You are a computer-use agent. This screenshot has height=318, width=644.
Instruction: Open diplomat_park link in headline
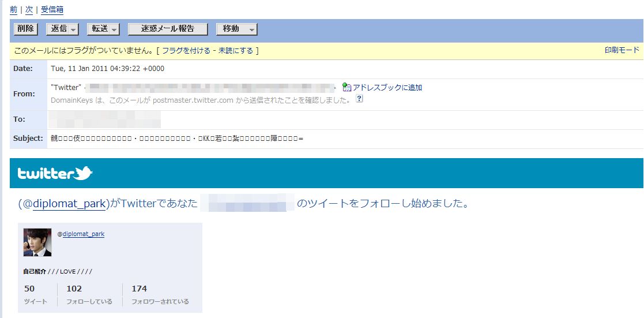(x=69, y=204)
